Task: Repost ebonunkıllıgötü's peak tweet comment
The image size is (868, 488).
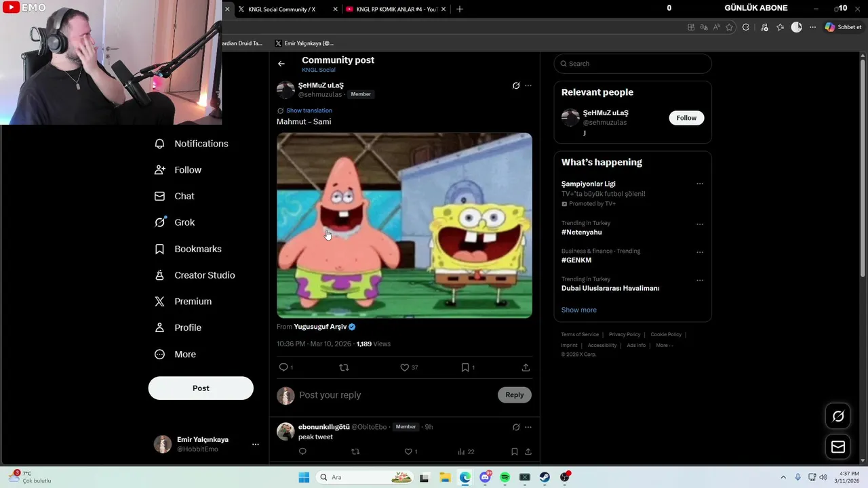Action: (355, 451)
